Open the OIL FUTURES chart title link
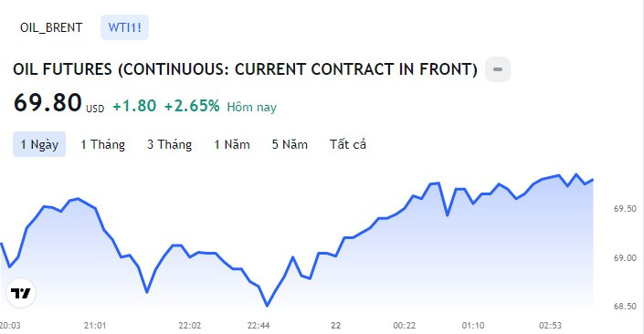 pos(245,69)
